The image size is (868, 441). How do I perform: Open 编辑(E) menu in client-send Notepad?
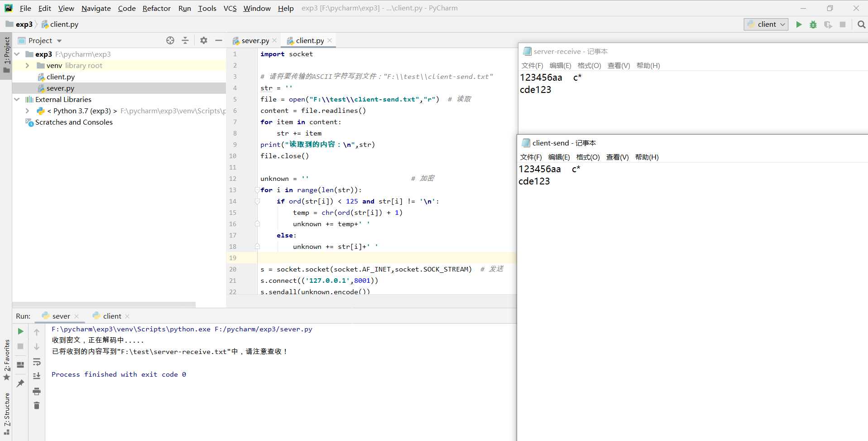tap(559, 157)
